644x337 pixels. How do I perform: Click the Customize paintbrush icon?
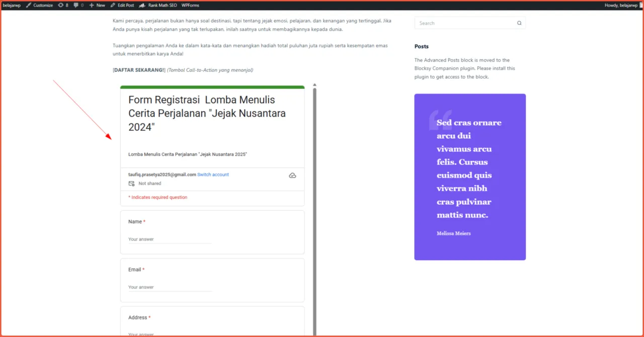(29, 5)
